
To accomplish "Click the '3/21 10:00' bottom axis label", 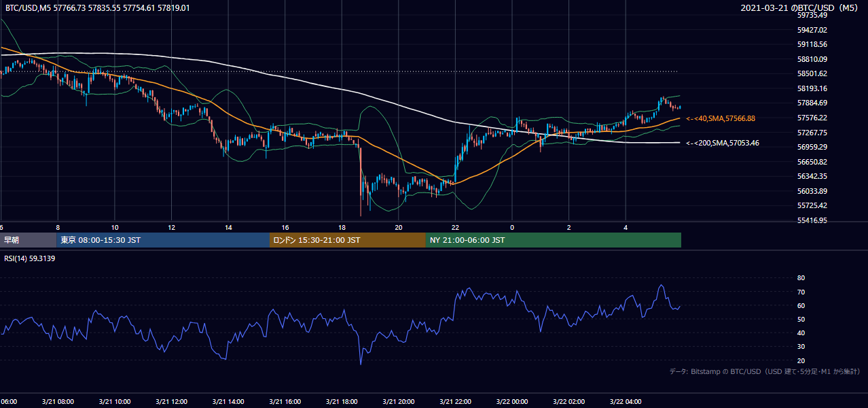I will coord(115,401).
